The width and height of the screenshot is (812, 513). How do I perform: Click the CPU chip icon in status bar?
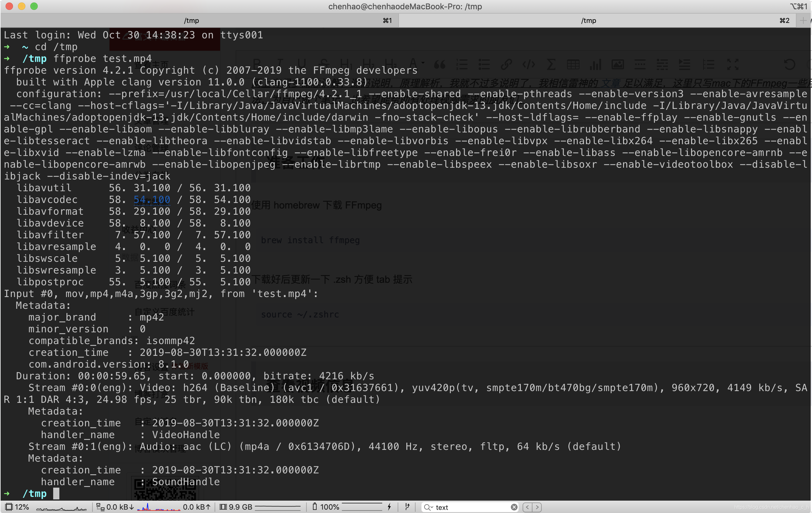(9, 507)
